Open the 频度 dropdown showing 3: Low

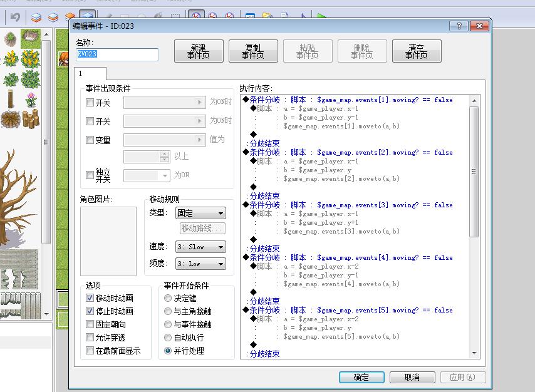tap(200, 264)
